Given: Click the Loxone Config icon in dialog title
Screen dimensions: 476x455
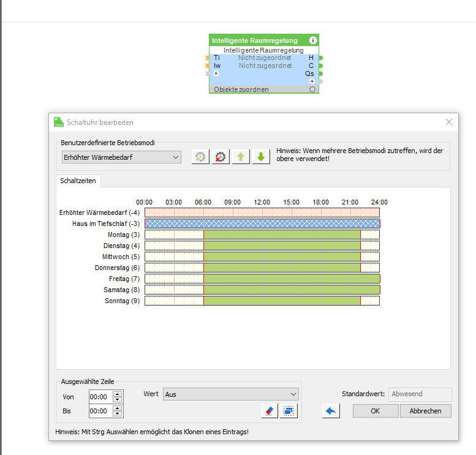Looking at the screenshot, I should point(59,122).
